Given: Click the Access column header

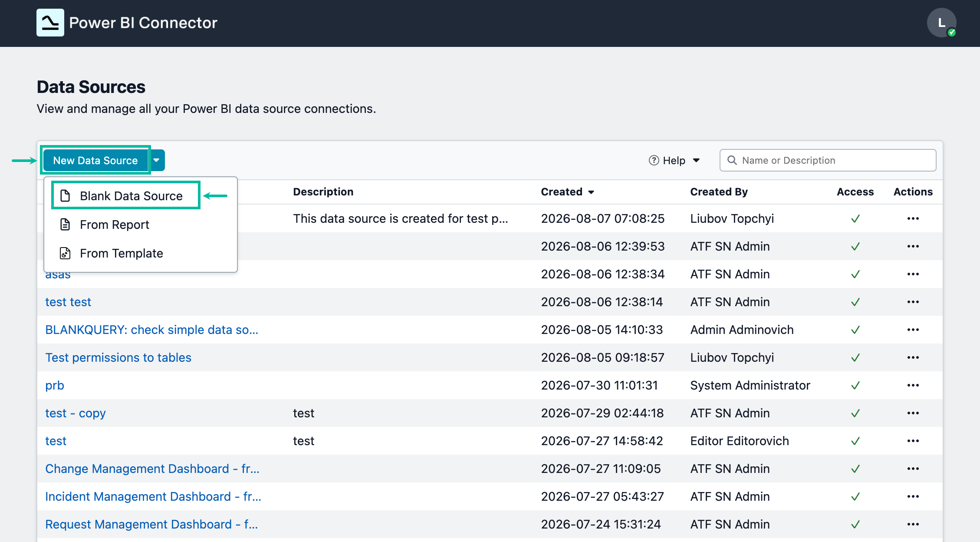Looking at the screenshot, I should [x=855, y=192].
